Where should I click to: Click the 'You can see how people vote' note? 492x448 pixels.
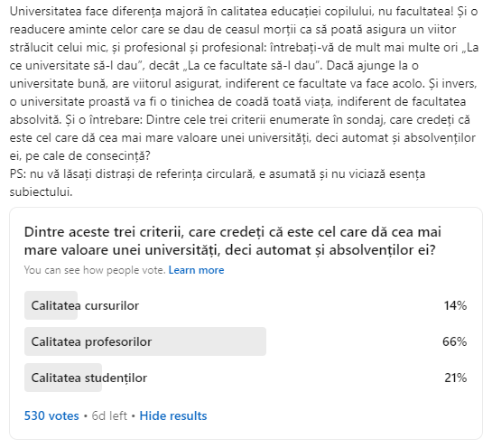[95, 270]
